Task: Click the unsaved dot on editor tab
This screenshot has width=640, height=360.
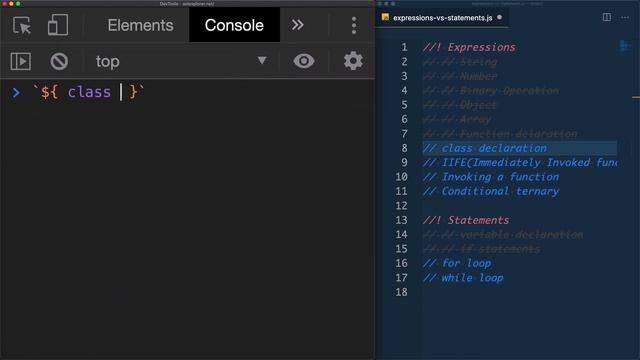Action: (x=499, y=18)
